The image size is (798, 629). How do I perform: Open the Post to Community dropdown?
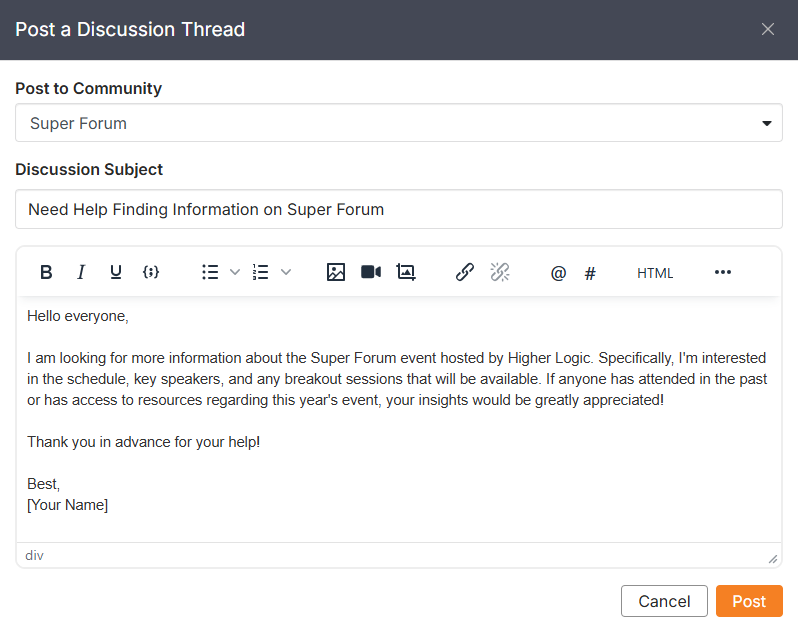pyautogui.click(x=398, y=124)
